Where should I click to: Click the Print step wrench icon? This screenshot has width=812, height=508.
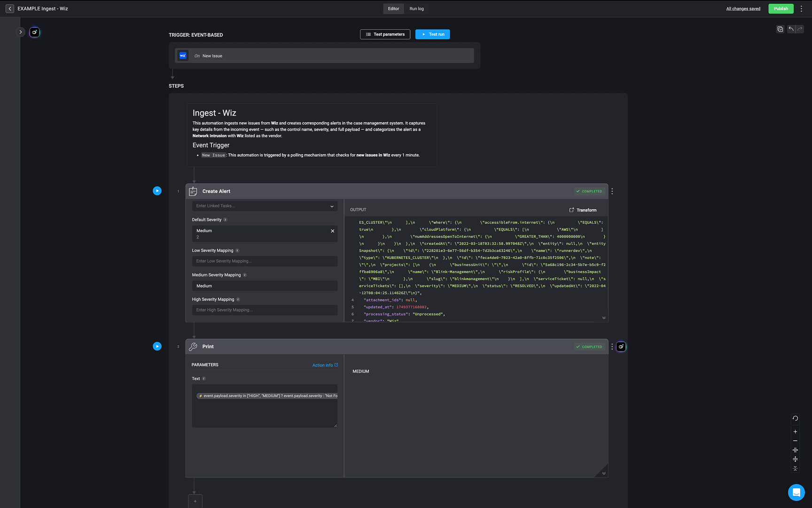pyautogui.click(x=193, y=346)
